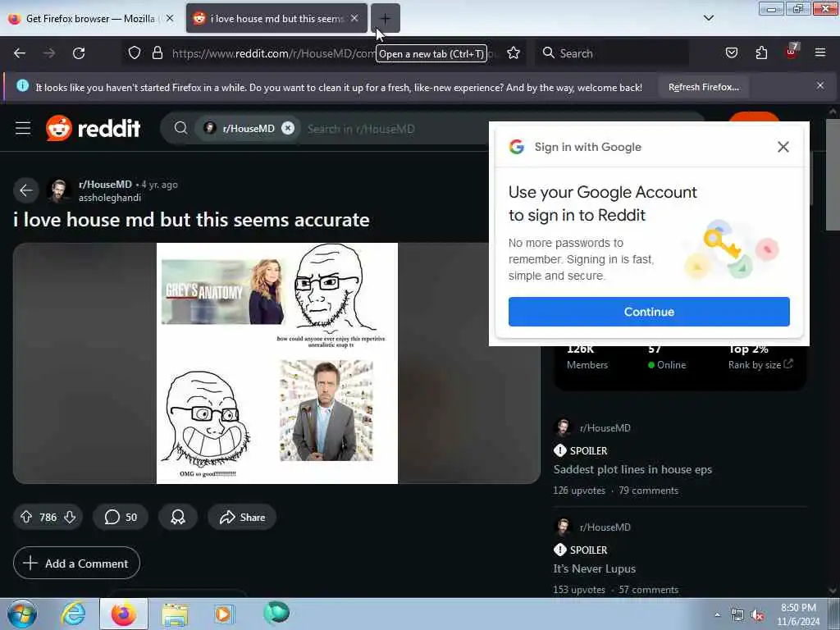Continue with Google sign-in
Screen dimensions: 840x630
coord(649,312)
